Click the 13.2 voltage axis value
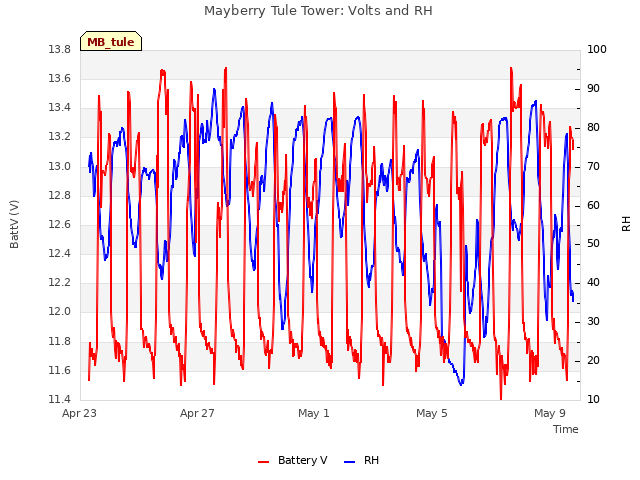Viewport: 640px width, 480px height. click(60, 137)
